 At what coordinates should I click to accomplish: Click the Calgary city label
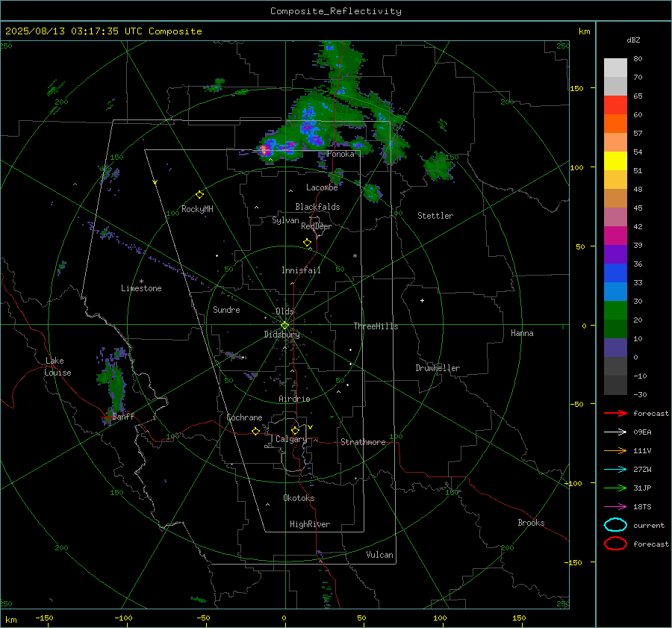[x=291, y=439]
